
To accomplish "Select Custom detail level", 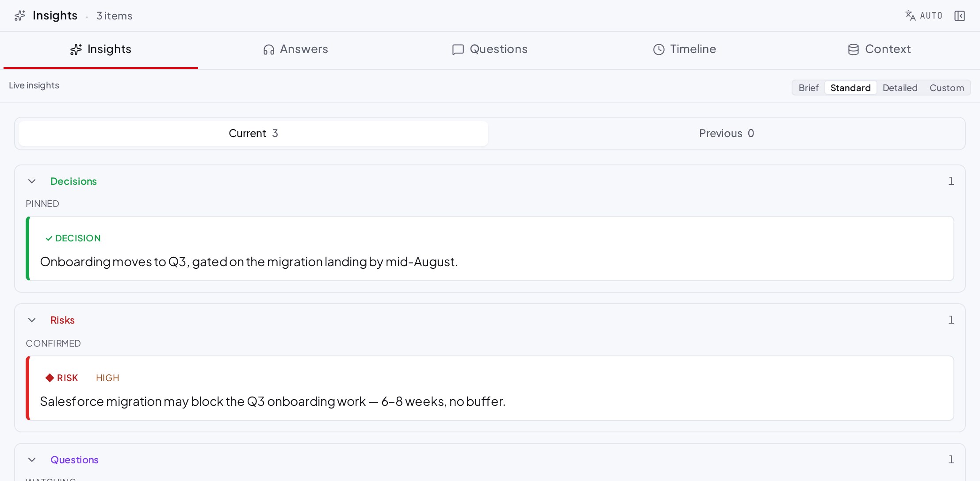I will pyautogui.click(x=946, y=88).
